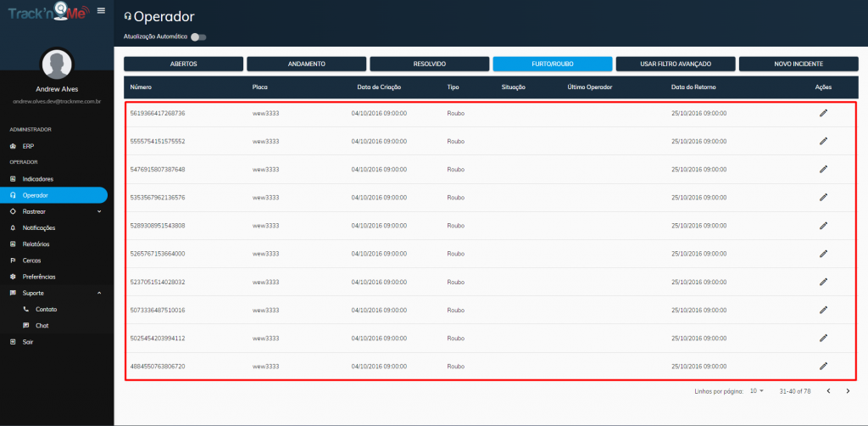Edit incident 5555754151575552 with pencil icon
Screen dimensions: 868x426
(x=823, y=141)
